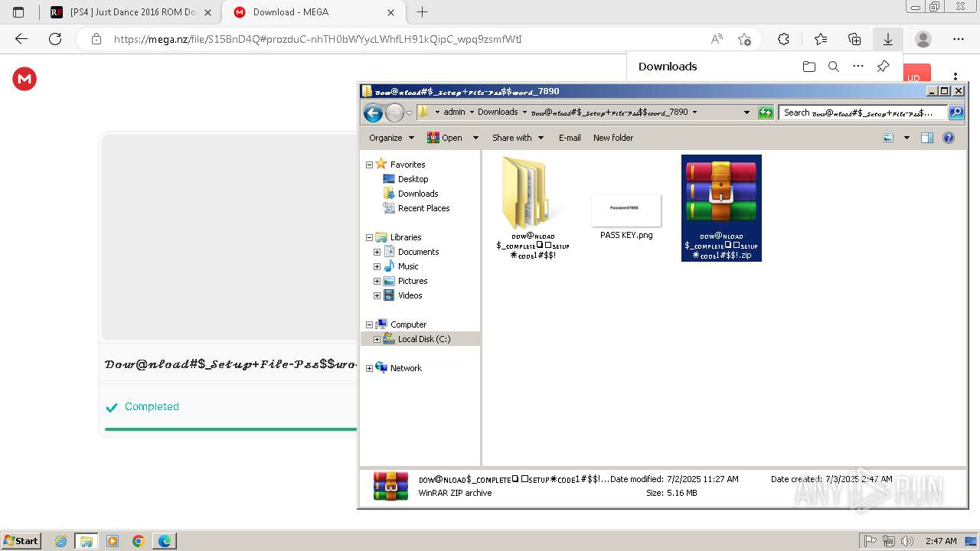Select PASS KEY.png file
This screenshot has height=551, width=980.
tap(626, 217)
